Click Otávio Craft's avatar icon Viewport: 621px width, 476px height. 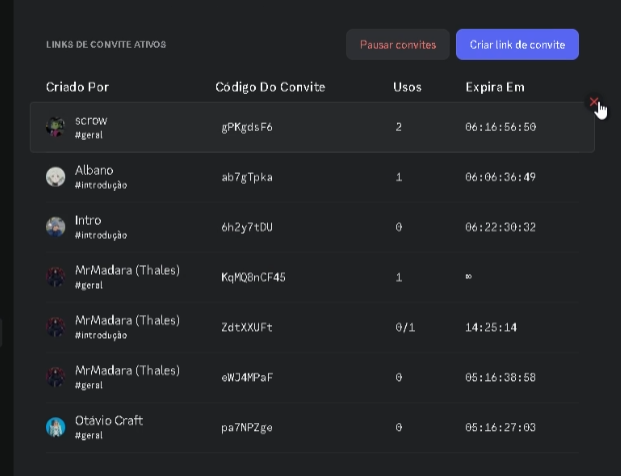click(x=55, y=427)
